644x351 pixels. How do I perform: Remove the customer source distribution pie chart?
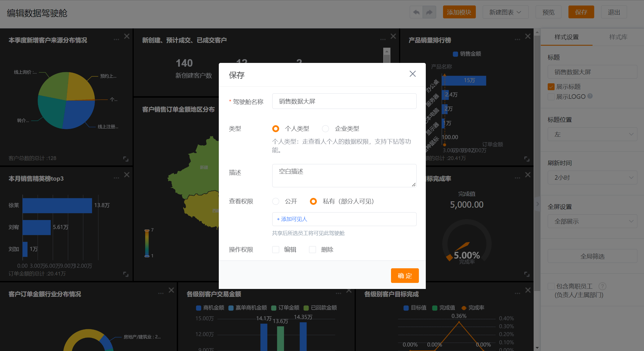click(127, 36)
